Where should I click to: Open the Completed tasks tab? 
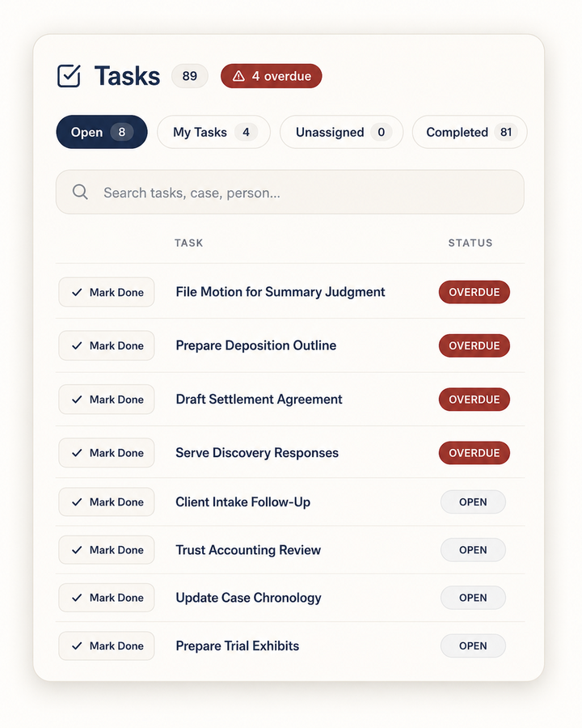470,133
